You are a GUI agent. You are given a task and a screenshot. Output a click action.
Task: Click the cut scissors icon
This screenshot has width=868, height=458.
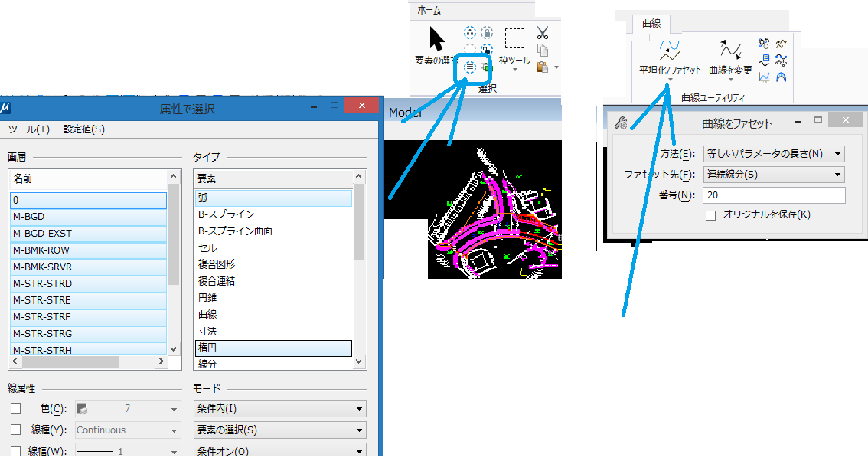[543, 33]
